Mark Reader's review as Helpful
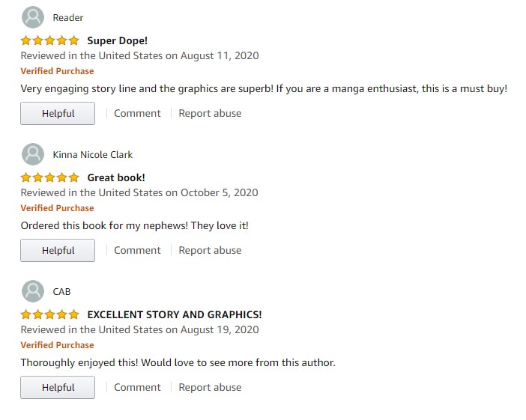The width and height of the screenshot is (526, 420). tap(58, 114)
